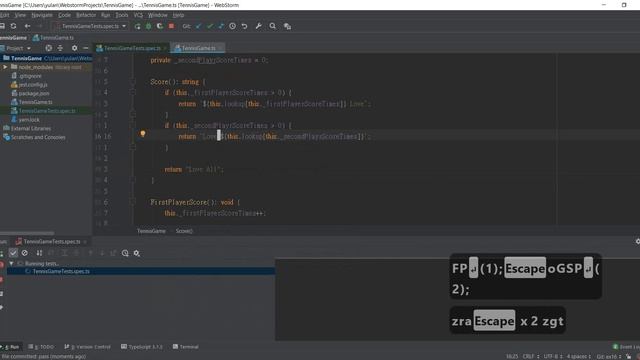Open the Git branch selector in status bar
Viewport: 640px width, 360px height.
tap(609, 357)
